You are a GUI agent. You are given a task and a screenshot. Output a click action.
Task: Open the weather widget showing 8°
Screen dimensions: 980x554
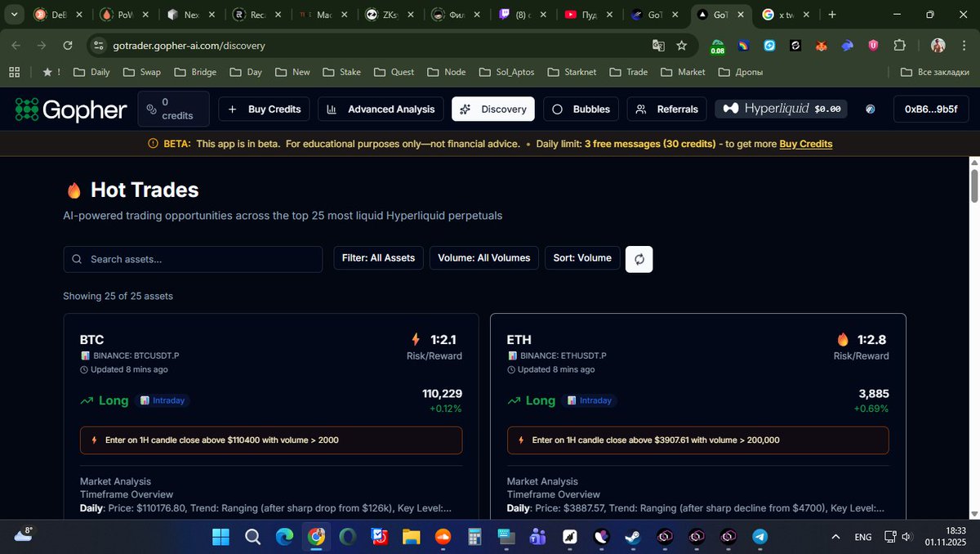pyautogui.click(x=24, y=536)
